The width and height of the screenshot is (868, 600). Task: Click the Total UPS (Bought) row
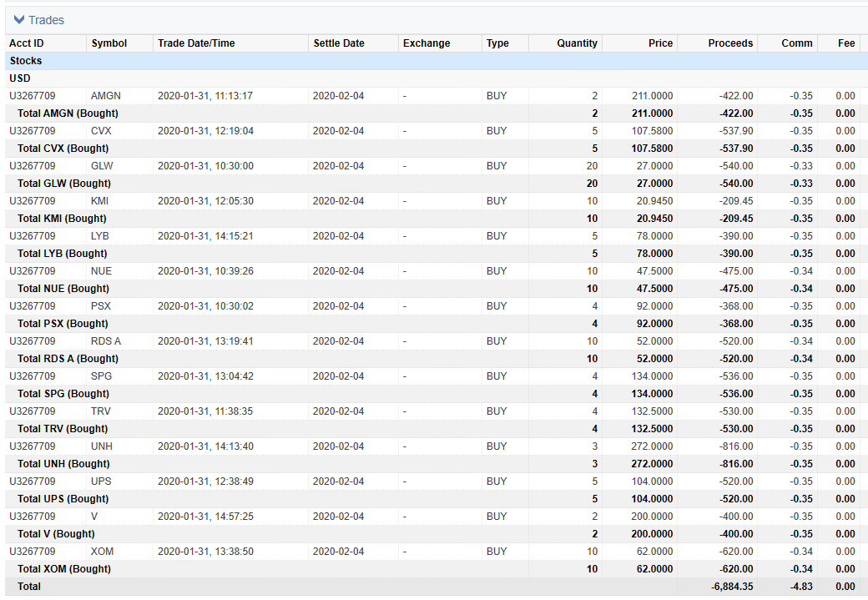(437, 499)
